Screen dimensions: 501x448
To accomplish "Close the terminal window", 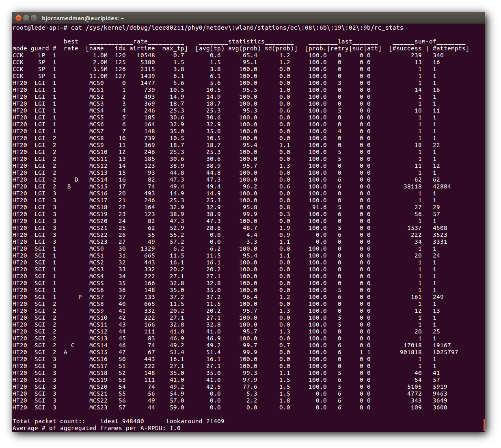I will pos(18,18).
